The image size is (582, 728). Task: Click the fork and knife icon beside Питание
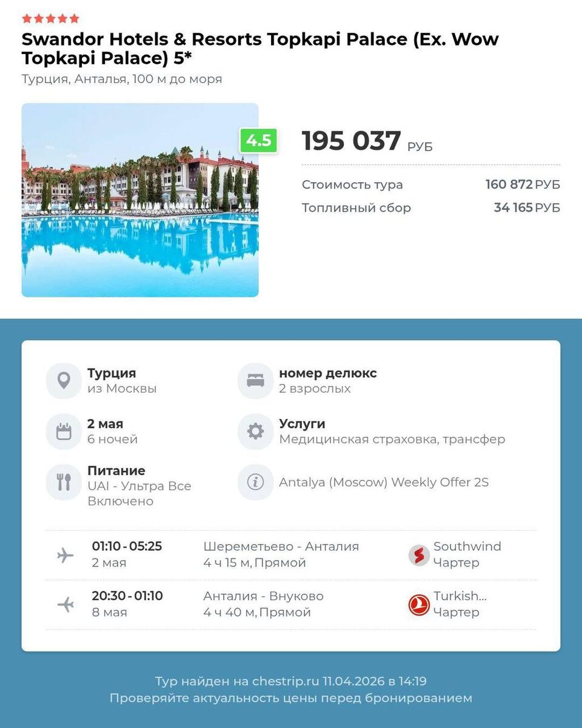[x=64, y=482]
